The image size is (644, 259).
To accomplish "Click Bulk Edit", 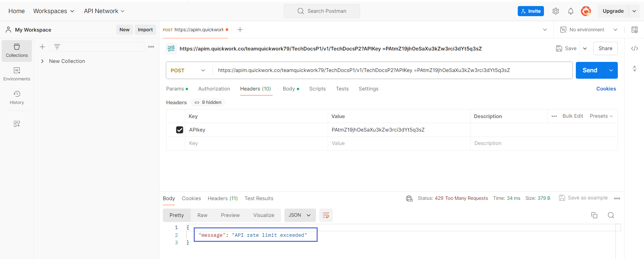I will pyautogui.click(x=573, y=116).
